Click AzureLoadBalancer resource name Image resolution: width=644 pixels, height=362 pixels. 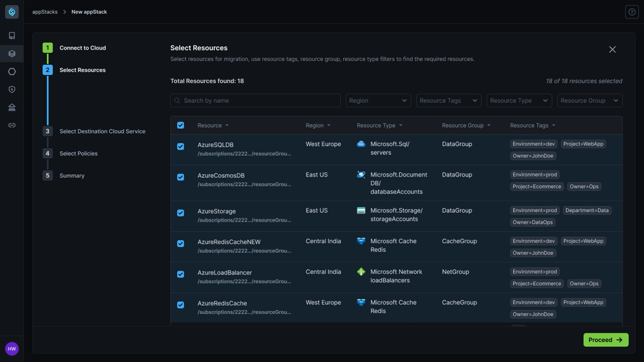pyautogui.click(x=225, y=273)
